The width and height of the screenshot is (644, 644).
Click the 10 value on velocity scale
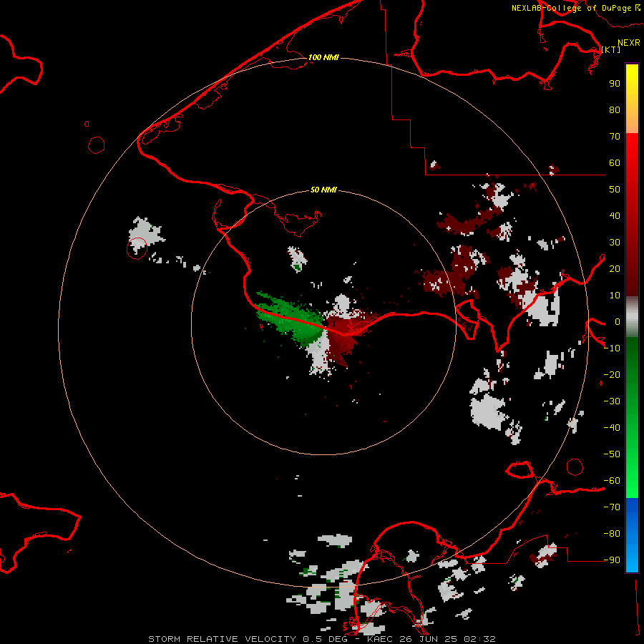coord(615,296)
